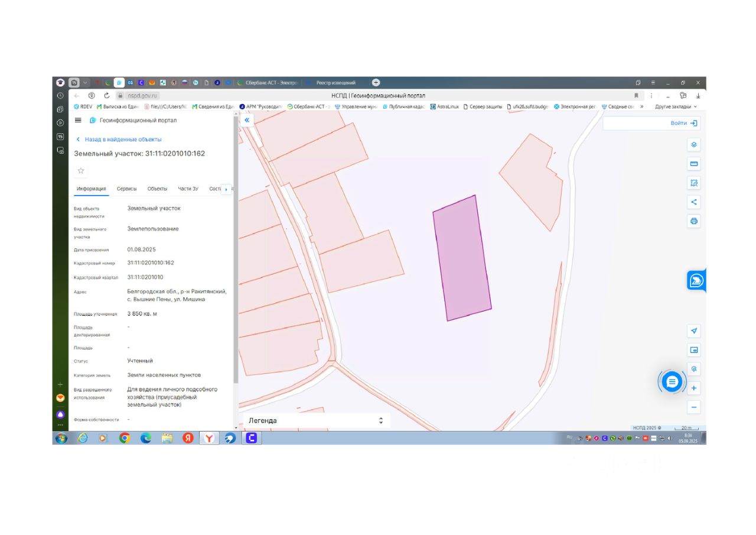The height and width of the screenshot is (535, 756).
Task: Switch to the Объекты tab
Action: pyautogui.click(x=157, y=189)
